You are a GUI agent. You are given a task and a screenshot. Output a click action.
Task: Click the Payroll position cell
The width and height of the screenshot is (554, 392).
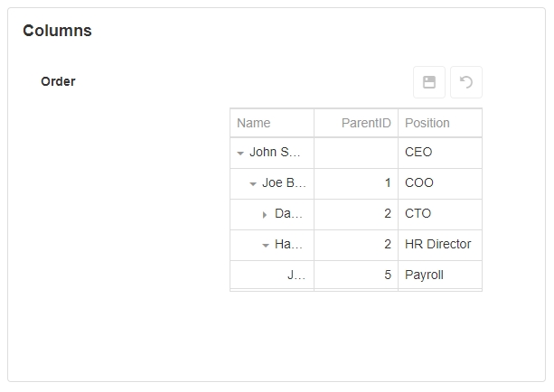[425, 275]
